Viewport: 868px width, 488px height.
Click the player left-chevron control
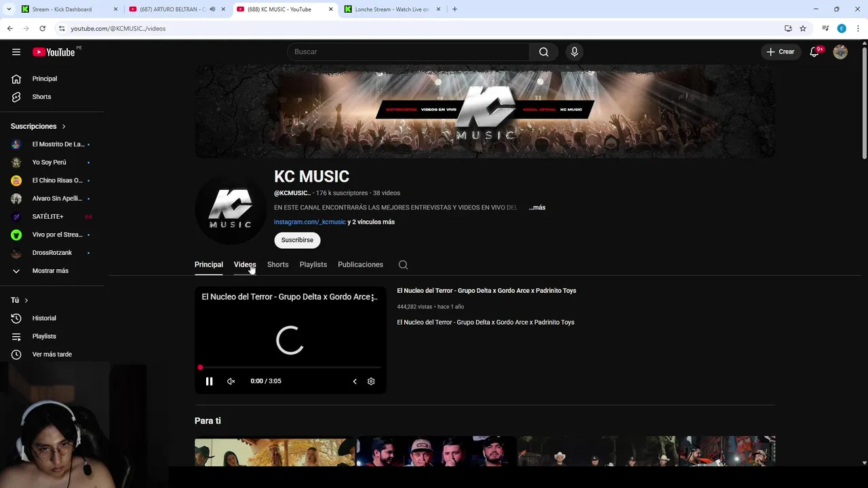coord(354,382)
